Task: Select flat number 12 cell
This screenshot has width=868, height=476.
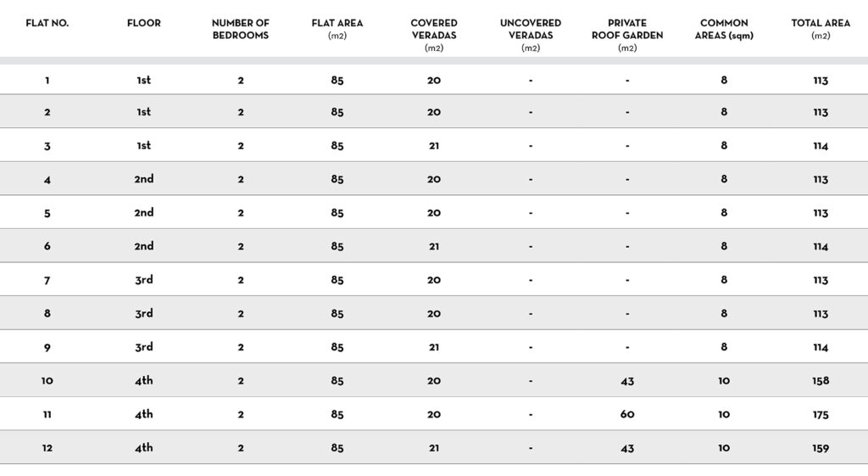Action: (x=47, y=448)
